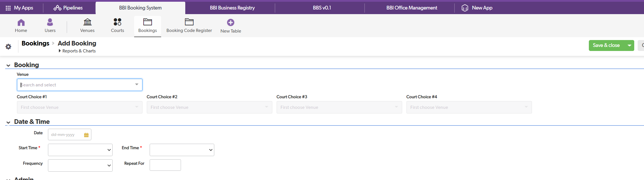Switch to BBI Business Registry tab
Screen dimensions: 644x180
(232, 8)
